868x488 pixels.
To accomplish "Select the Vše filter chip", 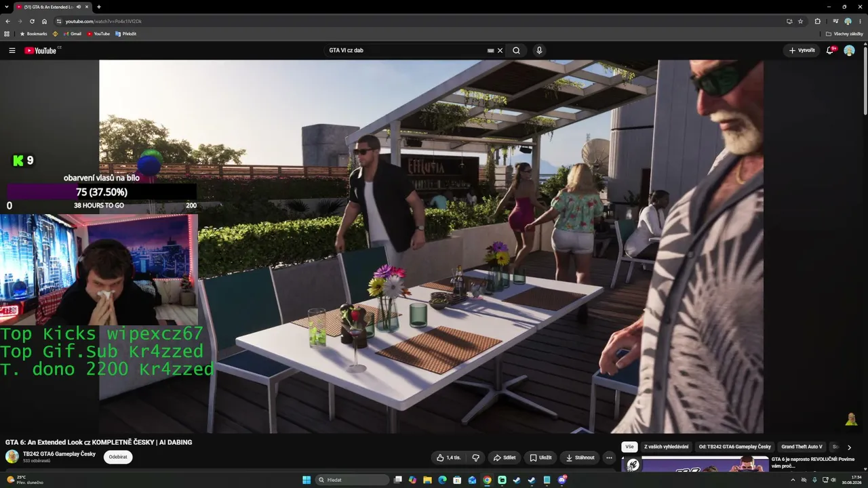I will (x=629, y=447).
